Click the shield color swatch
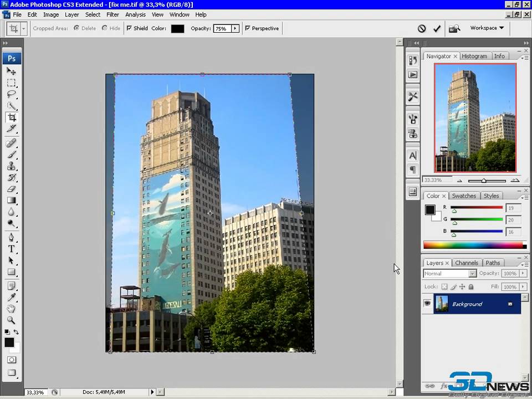This screenshot has height=399, width=532. tap(177, 28)
